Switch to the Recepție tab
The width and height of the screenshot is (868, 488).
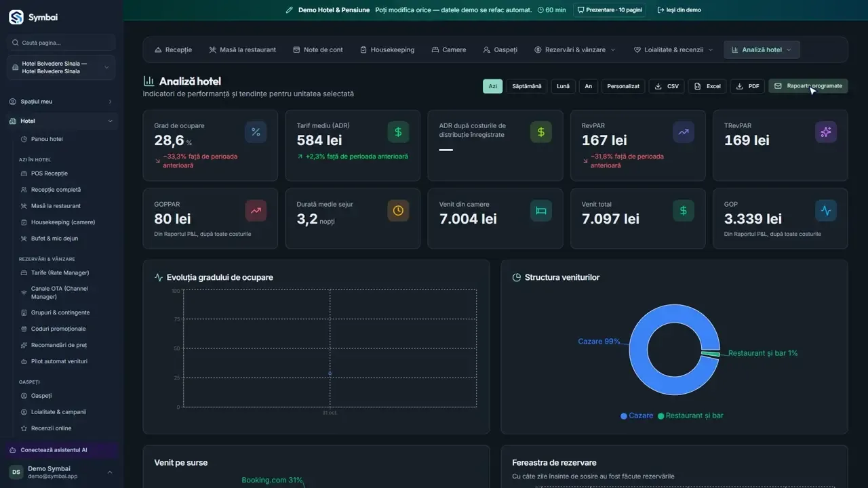point(174,49)
